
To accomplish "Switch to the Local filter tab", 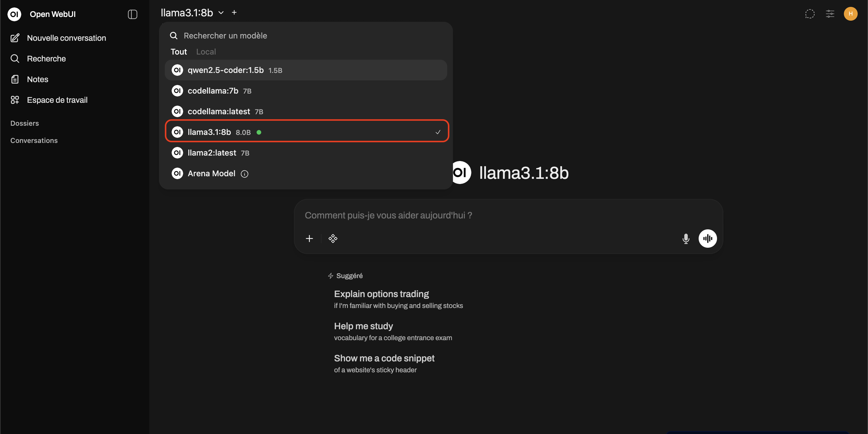I will [x=206, y=52].
